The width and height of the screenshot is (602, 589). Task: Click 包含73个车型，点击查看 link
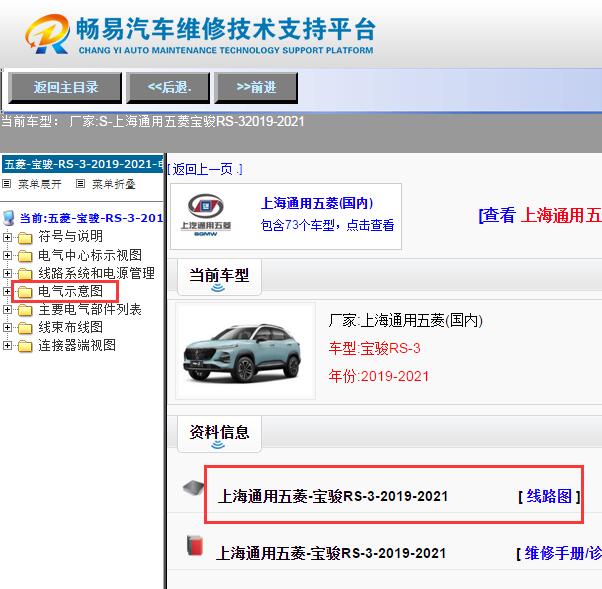tap(327, 225)
